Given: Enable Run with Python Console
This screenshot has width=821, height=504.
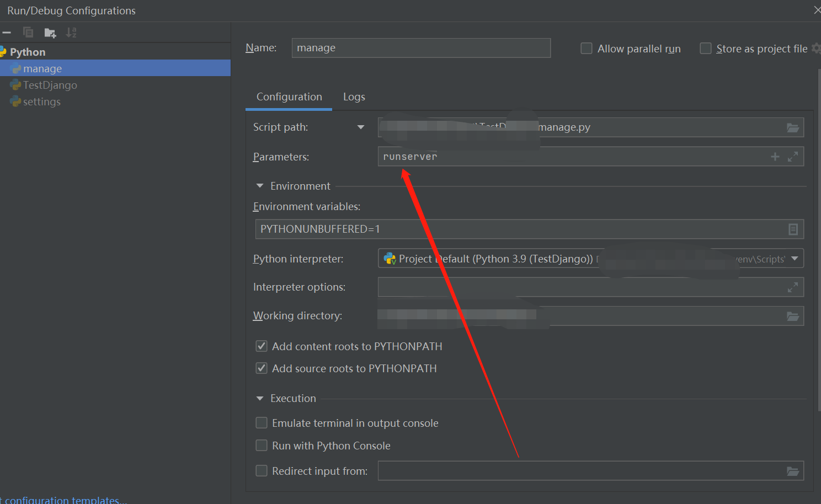Looking at the screenshot, I should (262, 446).
